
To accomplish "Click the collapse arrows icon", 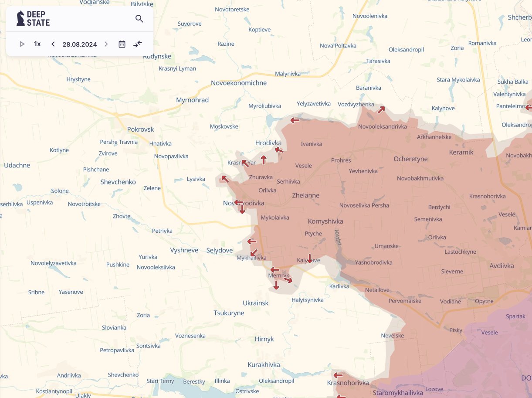I will [138, 44].
